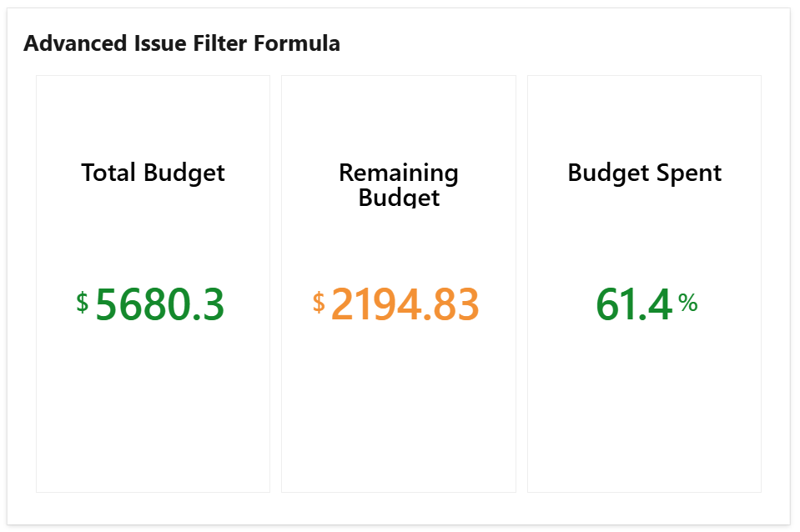Click the word 'Total' in first card

(109, 173)
